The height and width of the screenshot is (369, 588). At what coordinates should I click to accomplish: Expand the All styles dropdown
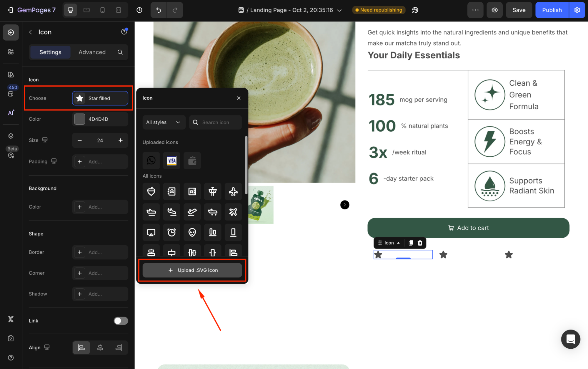(x=164, y=122)
